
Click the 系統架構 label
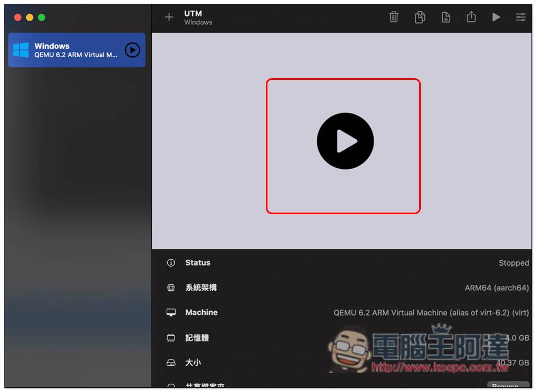pyautogui.click(x=201, y=288)
